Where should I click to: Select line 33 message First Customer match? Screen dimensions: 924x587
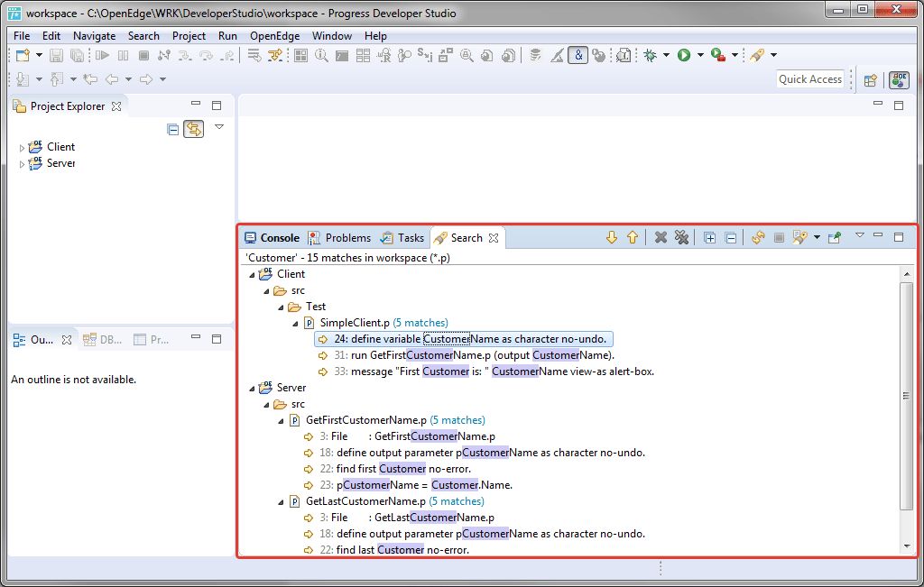pos(486,372)
